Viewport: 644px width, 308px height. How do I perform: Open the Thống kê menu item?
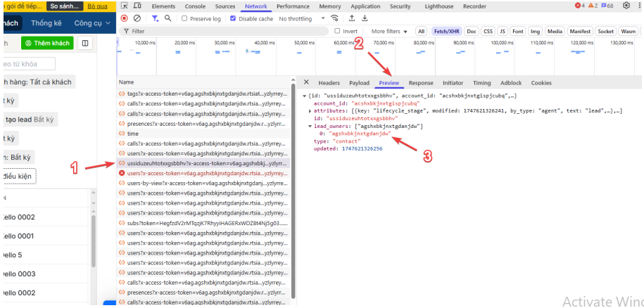(46, 23)
